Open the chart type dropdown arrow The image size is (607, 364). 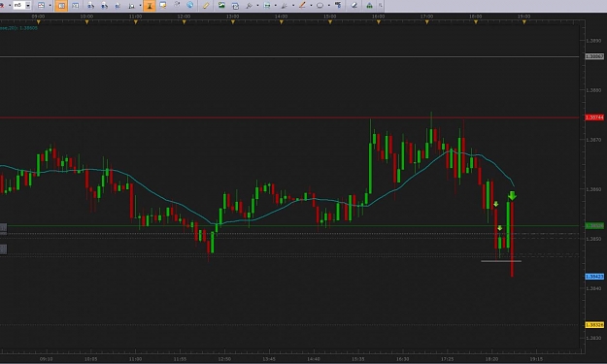coord(50,6)
